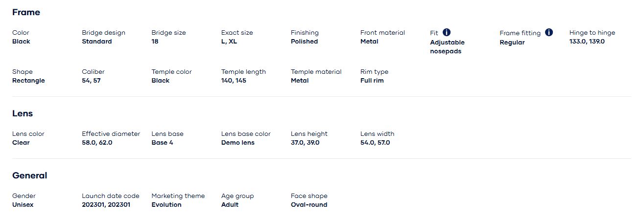Click the Evolution marketing theme value
The width and height of the screenshot is (644, 218).
(166, 205)
